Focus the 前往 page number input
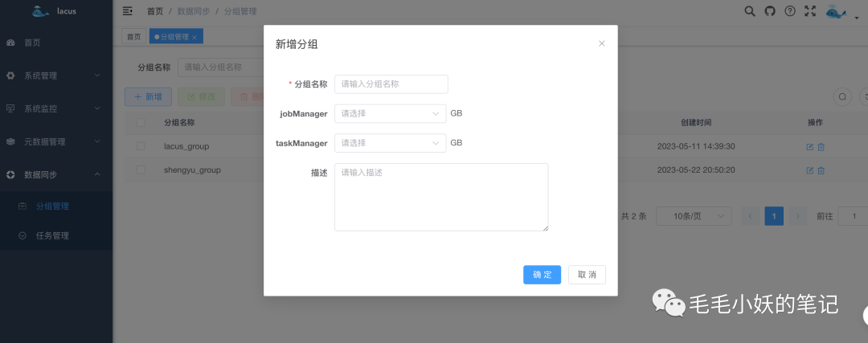868x343 pixels. [853, 216]
